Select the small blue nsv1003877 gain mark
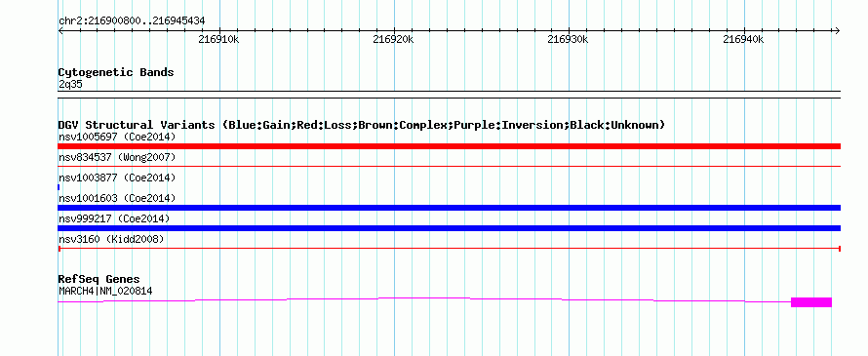 (59, 187)
